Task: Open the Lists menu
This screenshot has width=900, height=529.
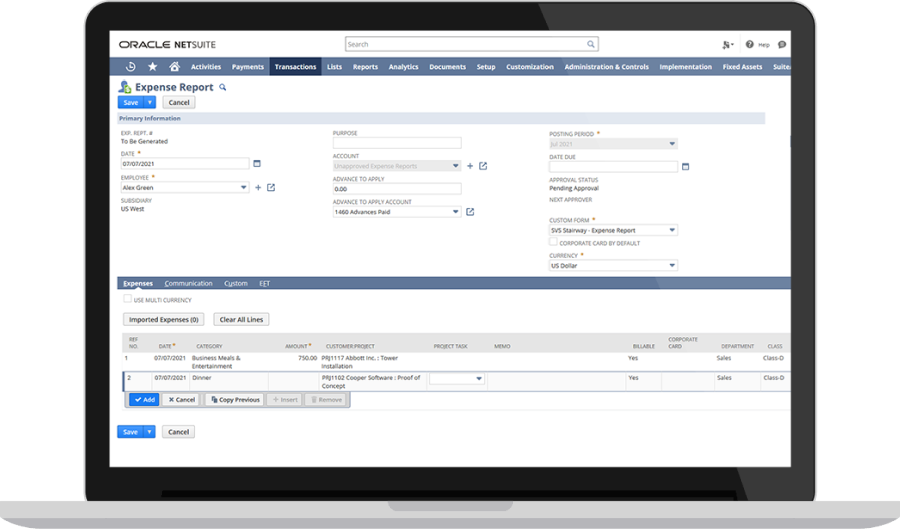Action: tap(335, 67)
